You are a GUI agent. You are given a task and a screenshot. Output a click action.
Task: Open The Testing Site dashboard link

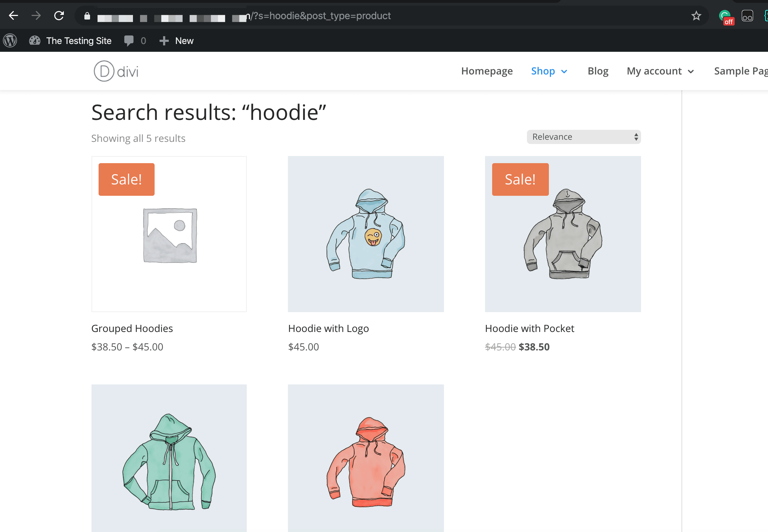click(78, 41)
